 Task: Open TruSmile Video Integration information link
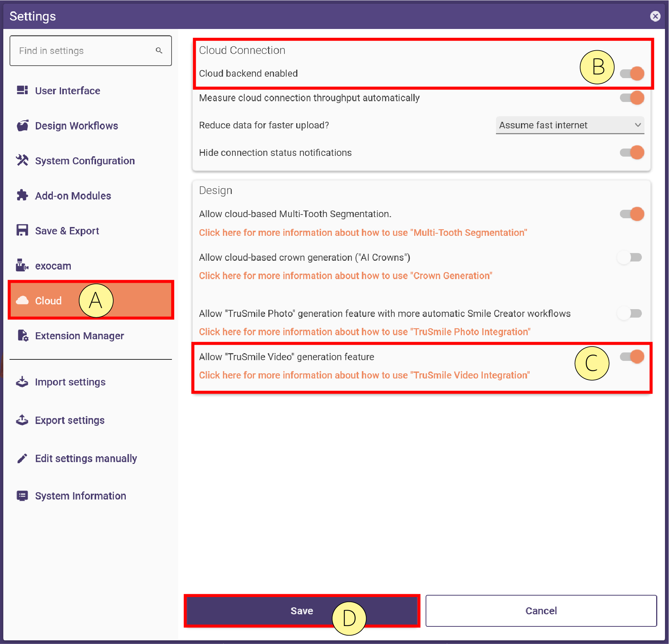(364, 375)
